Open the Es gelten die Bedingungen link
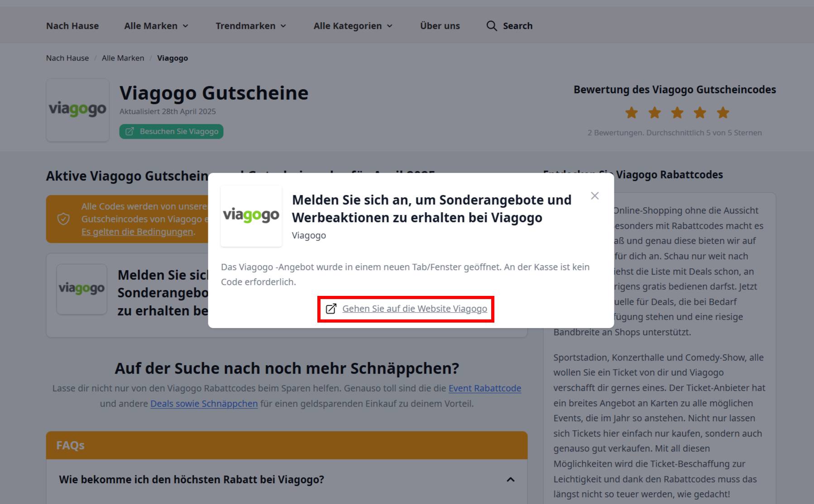Image resolution: width=814 pixels, height=504 pixels. (x=137, y=232)
